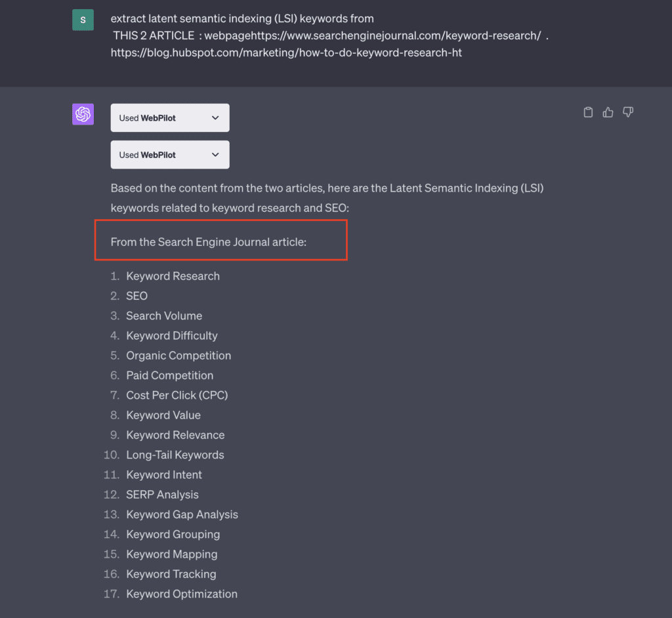Select the 'SERP Analysis' list item

(162, 495)
